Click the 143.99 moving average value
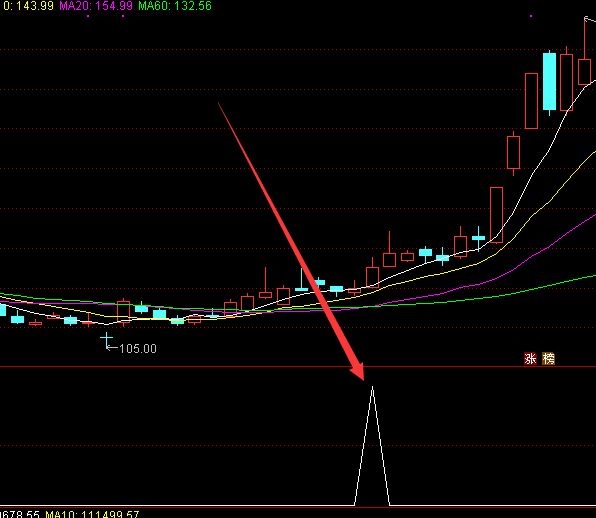Viewport: 596px width, 518px height. click(x=28, y=6)
